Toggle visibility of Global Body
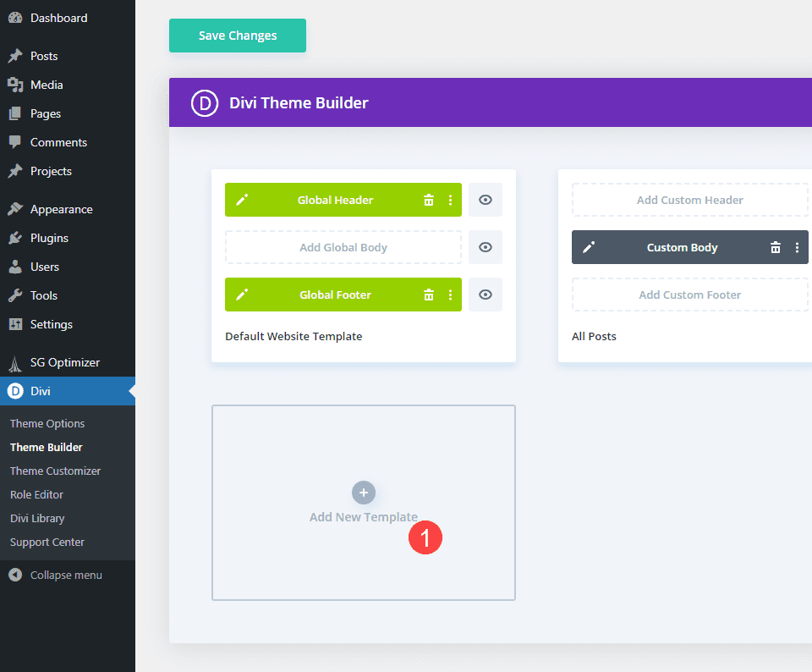This screenshot has width=812, height=672. (x=486, y=247)
